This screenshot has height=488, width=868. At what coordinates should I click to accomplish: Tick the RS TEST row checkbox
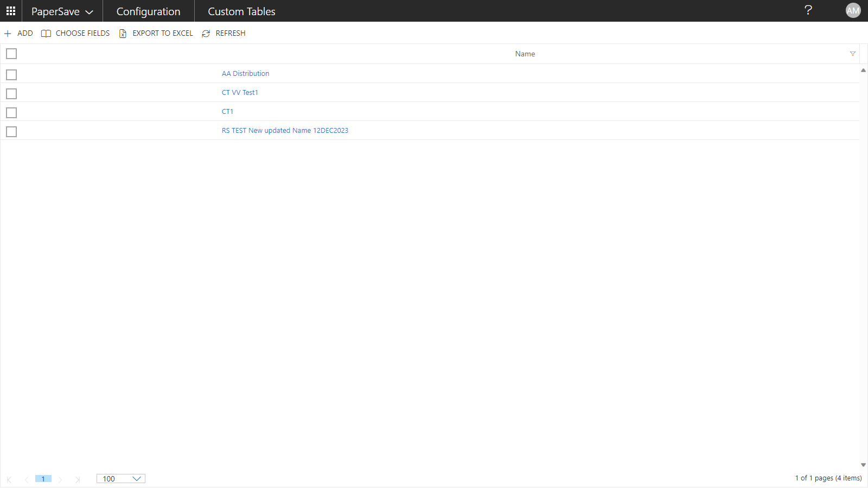click(11, 132)
